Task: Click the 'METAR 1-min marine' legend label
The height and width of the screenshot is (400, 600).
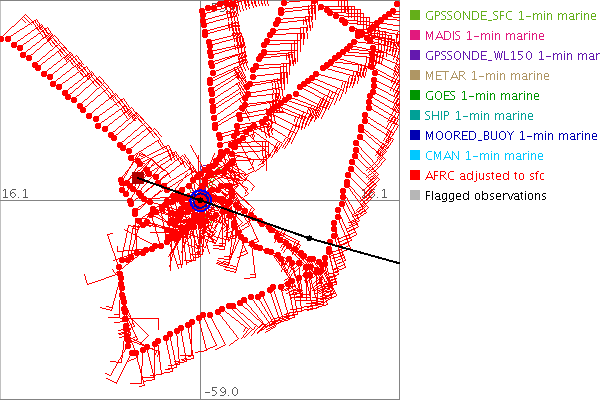Action: click(487, 76)
